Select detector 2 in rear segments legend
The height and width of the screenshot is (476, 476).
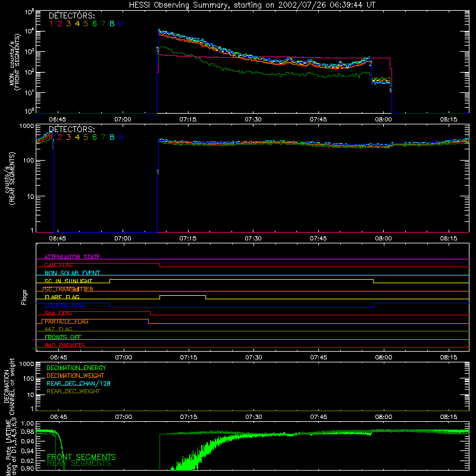60,137
